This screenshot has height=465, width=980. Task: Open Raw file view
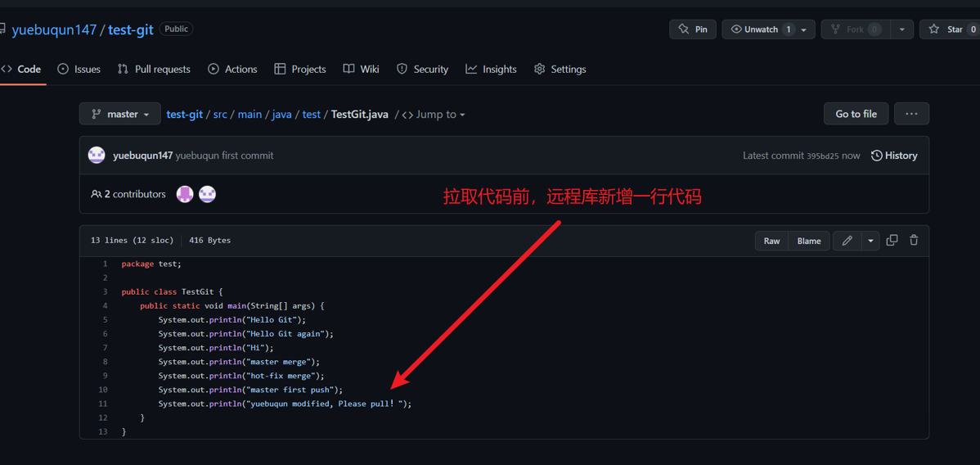pos(772,241)
